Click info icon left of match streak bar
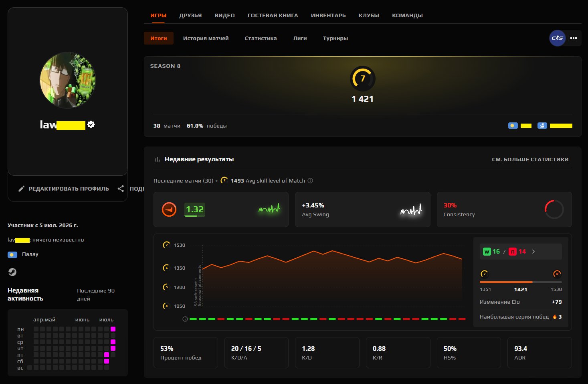 [x=185, y=319]
